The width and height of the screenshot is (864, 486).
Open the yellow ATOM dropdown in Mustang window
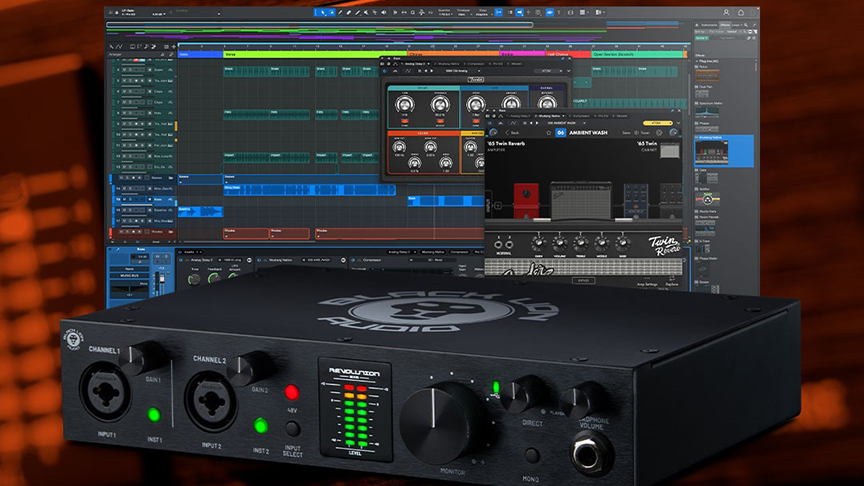click(658, 123)
